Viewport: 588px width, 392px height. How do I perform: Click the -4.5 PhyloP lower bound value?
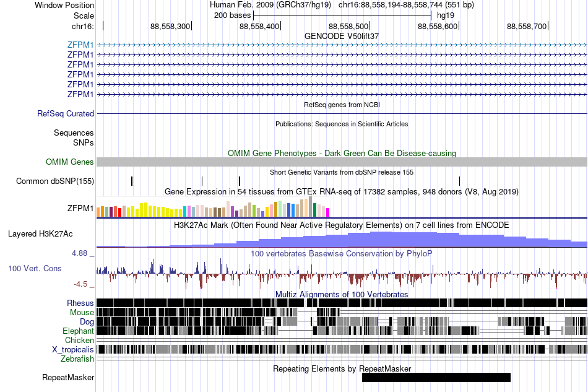80,284
